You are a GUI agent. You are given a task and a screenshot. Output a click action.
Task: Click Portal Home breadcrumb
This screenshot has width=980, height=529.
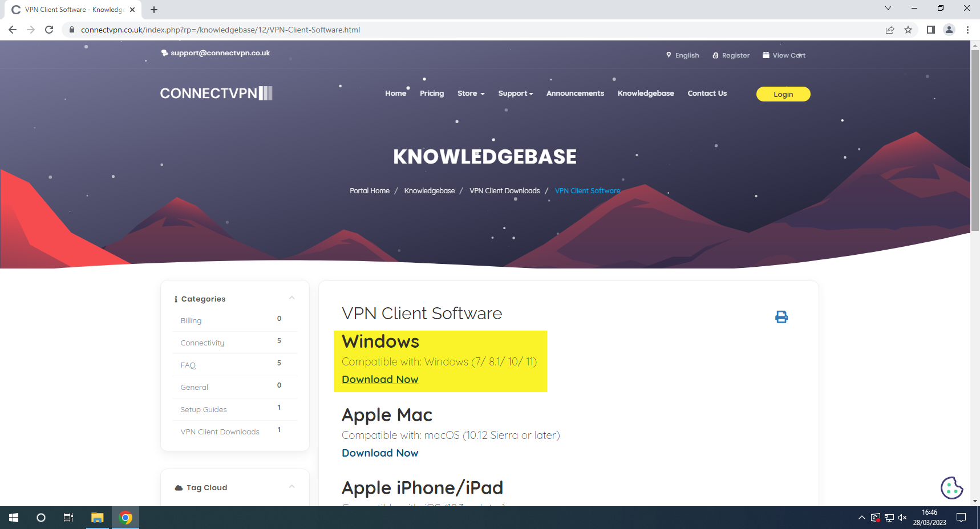[370, 191]
